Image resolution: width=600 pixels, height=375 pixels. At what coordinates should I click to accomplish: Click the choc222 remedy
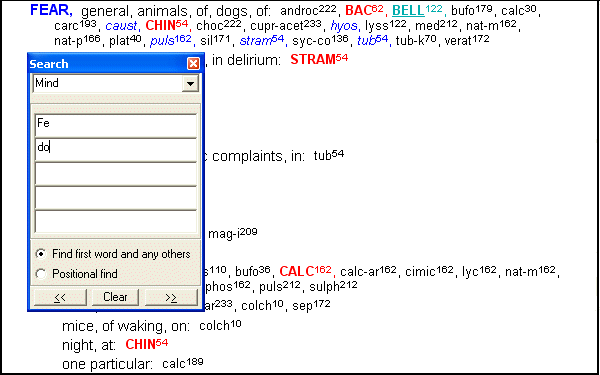219,26
